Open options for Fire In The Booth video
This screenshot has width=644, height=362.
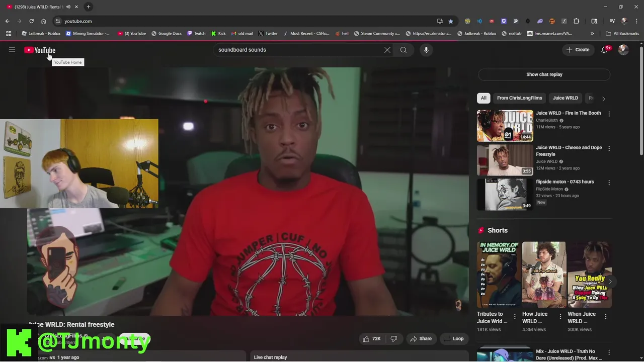pyautogui.click(x=609, y=114)
